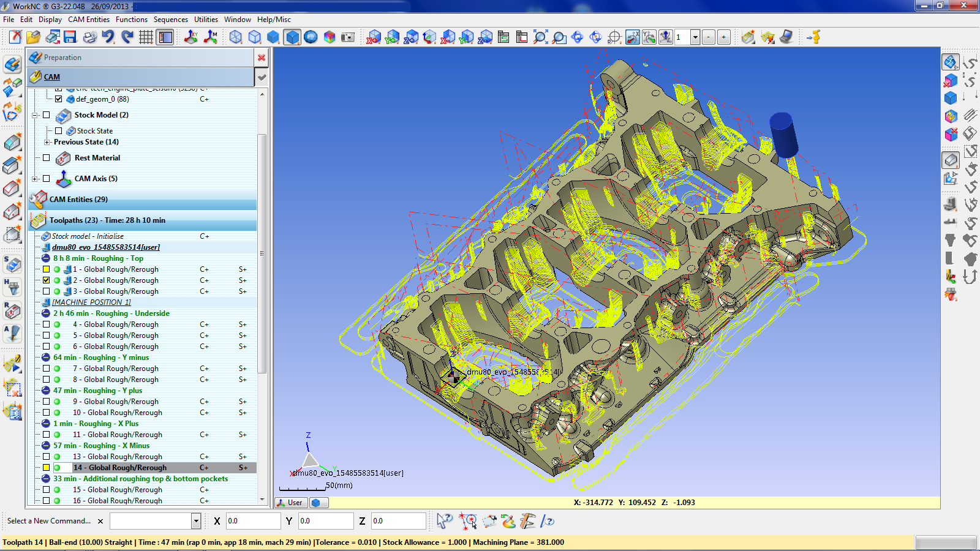Click the camera snapshot icon
The height and width of the screenshot is (551, 980).
348,37
